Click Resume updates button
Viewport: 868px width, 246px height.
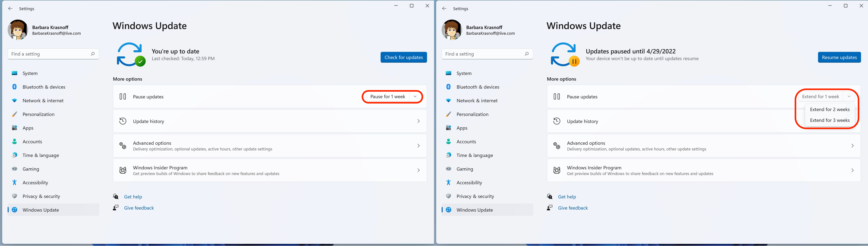coord(839,57)
